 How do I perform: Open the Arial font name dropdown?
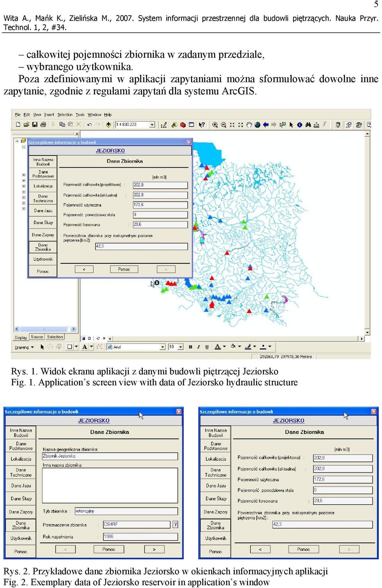tap(162, 347)
